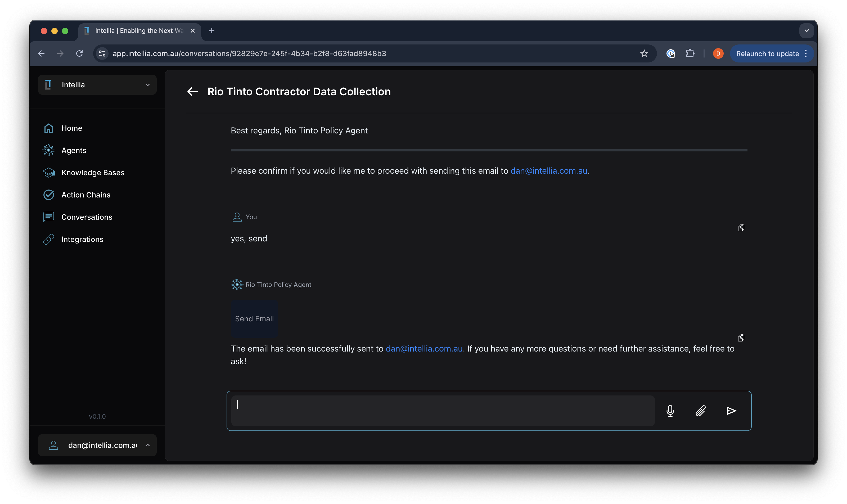The width and height of the screenshot is (847, 504).
Task: Open the Chrome profile avatar D
Action: [718, 53]
